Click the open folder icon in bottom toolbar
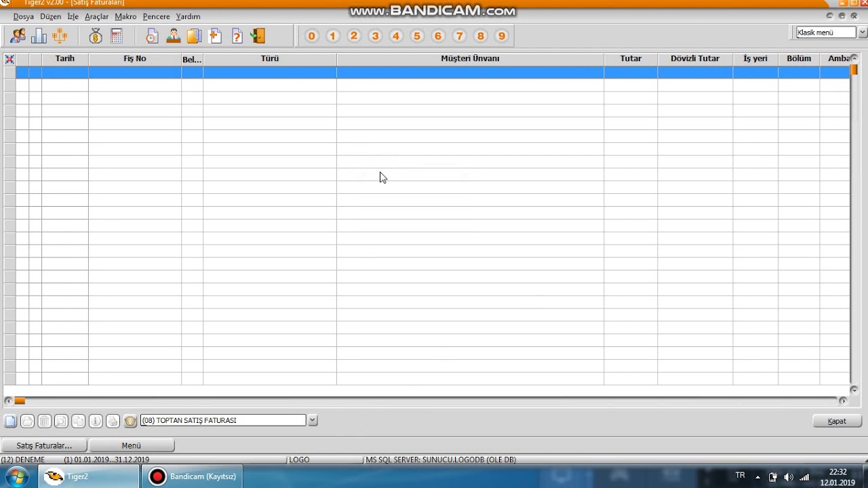 (27, 421)
